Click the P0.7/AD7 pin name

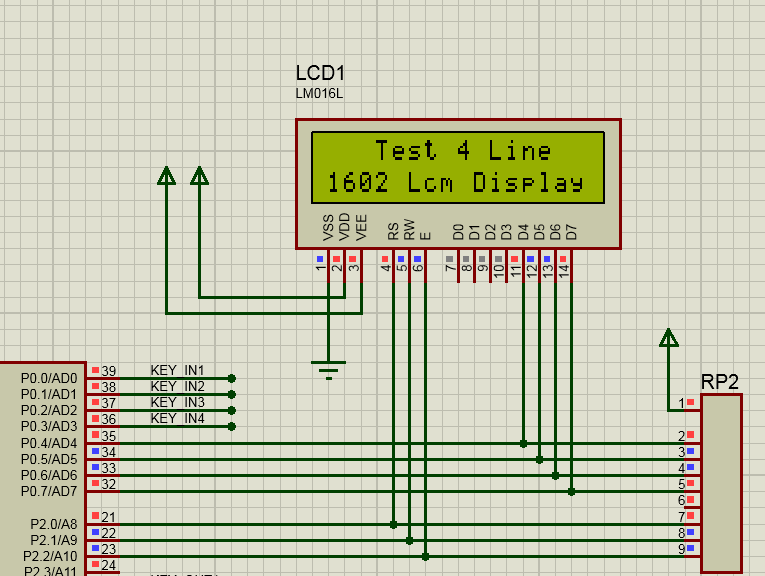pos(49,491)
